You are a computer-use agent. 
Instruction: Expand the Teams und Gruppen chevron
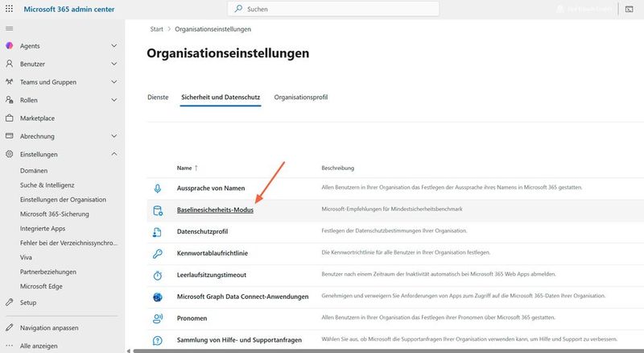coord(114,82)
